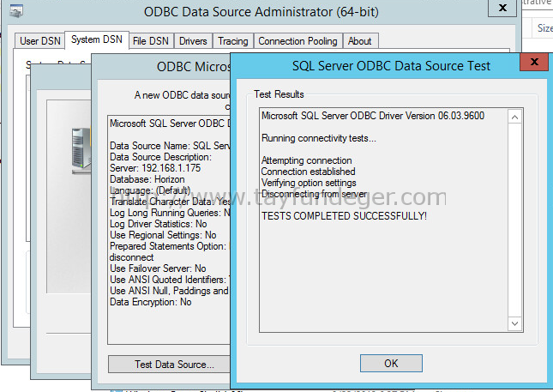This screenshot has height=392, width=553.
Task: Click the 'Data Encryption: No' line
Action: pyautogui.click(x=151, y=302)
